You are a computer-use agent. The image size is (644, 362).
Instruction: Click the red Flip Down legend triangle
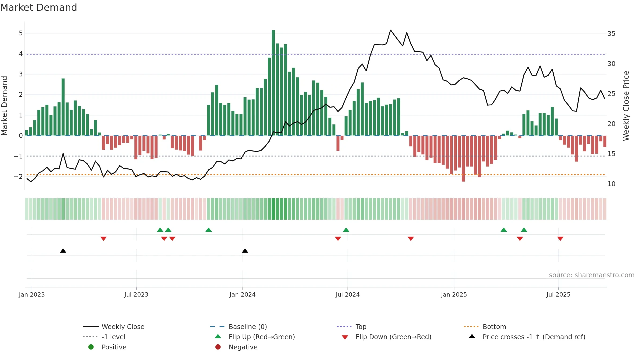pos(345,337)
